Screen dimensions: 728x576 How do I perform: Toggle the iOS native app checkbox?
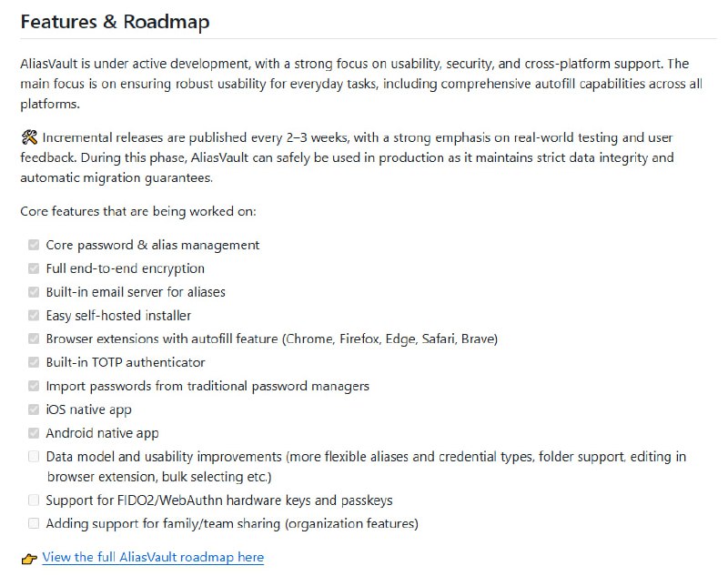[x=34, y=409]
